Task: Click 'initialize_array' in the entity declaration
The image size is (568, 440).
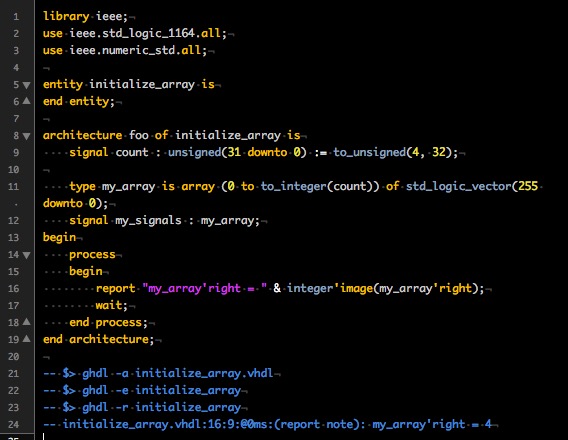Action: click(x=142, y=85)
